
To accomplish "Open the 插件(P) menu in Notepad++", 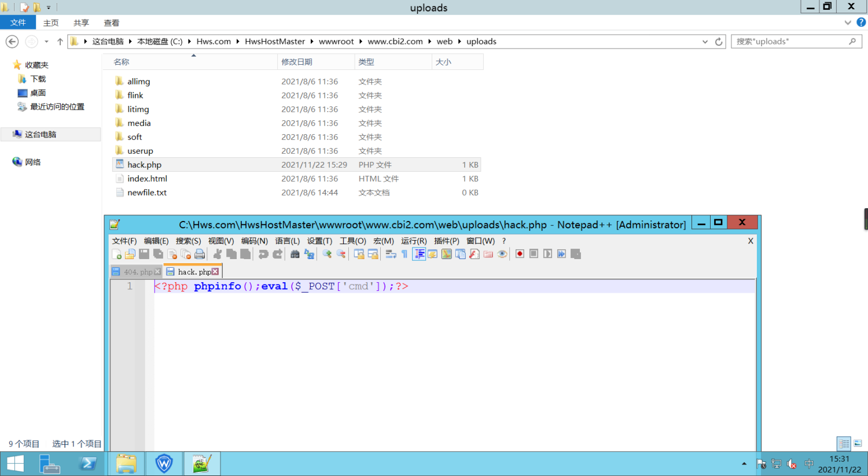I will click(x=447, y=241).
